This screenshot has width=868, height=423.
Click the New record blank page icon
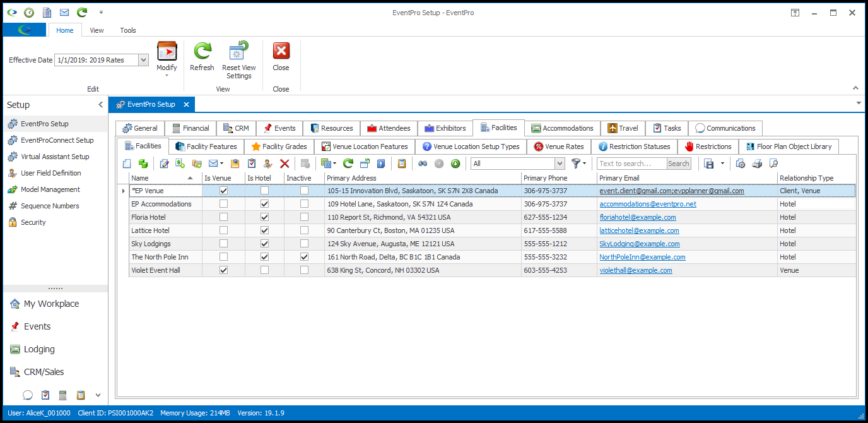(x=127, y=164)
